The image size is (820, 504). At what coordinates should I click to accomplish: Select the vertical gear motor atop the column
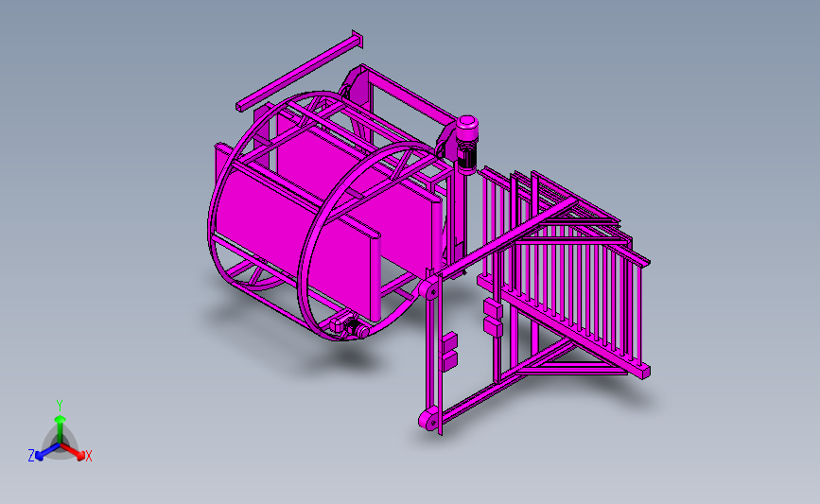coord(467,145)
